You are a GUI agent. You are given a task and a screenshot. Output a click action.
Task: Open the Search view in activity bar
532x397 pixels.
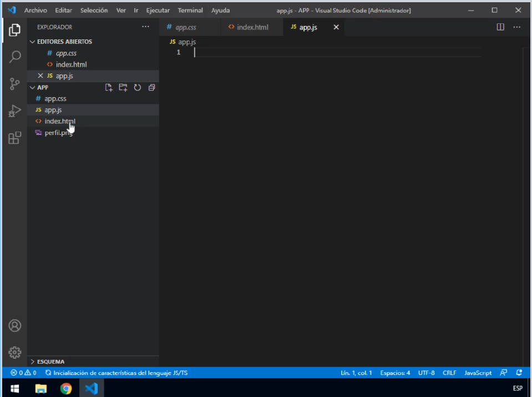pyautogui.click(x=14, y=57)
